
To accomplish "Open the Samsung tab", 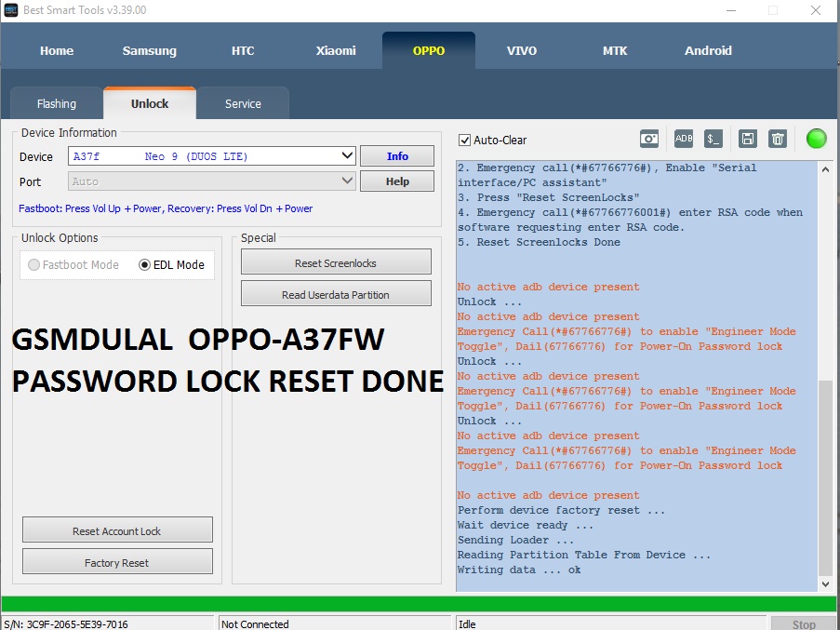I will coord(150,51).
